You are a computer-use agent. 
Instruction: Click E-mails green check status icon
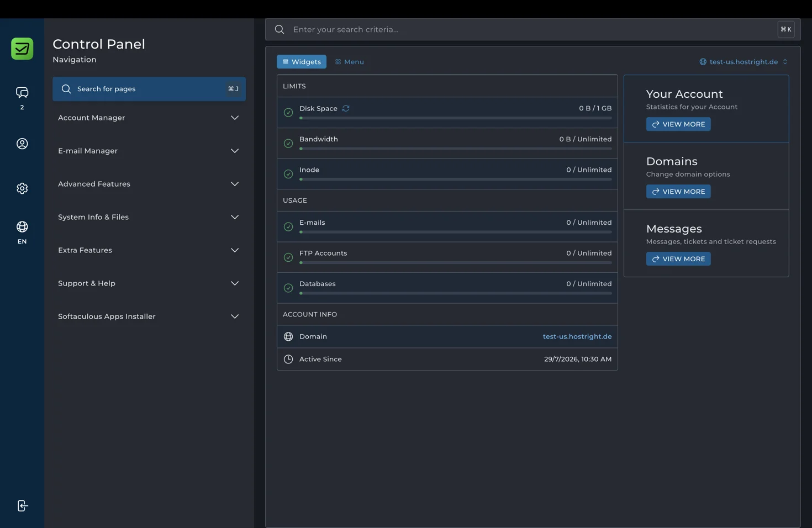288,227
